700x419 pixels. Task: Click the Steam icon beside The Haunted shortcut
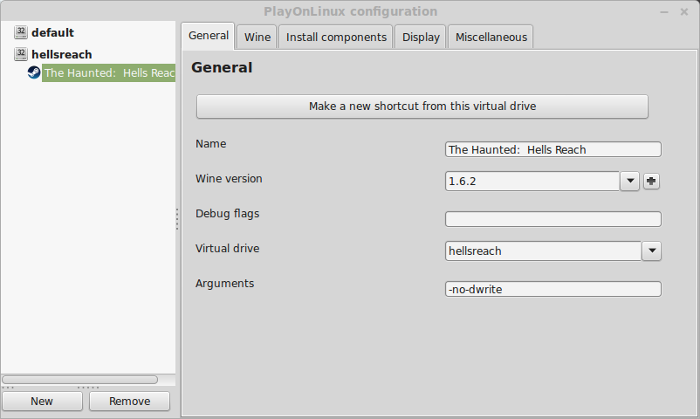click(x=34, y=72)
